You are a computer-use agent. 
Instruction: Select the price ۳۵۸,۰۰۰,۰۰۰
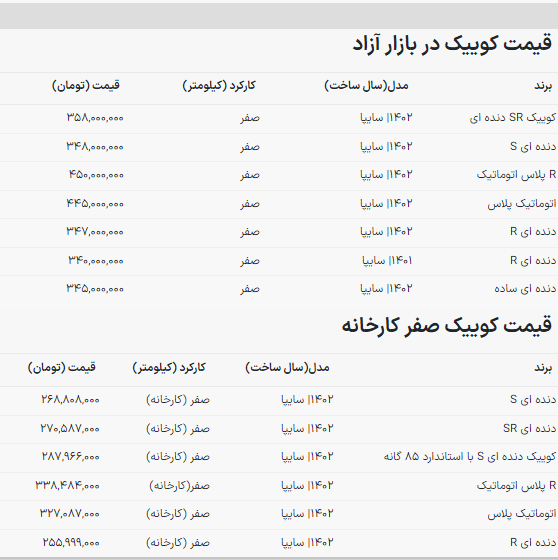click(95, 118)
